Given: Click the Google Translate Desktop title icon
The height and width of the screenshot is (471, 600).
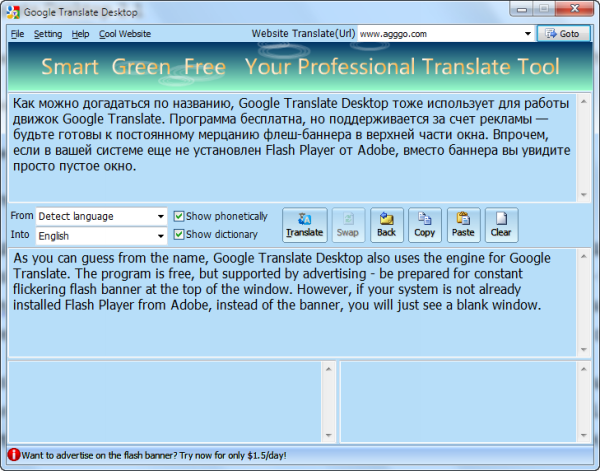Looking at the screenshot, I should tap(13, 12).
